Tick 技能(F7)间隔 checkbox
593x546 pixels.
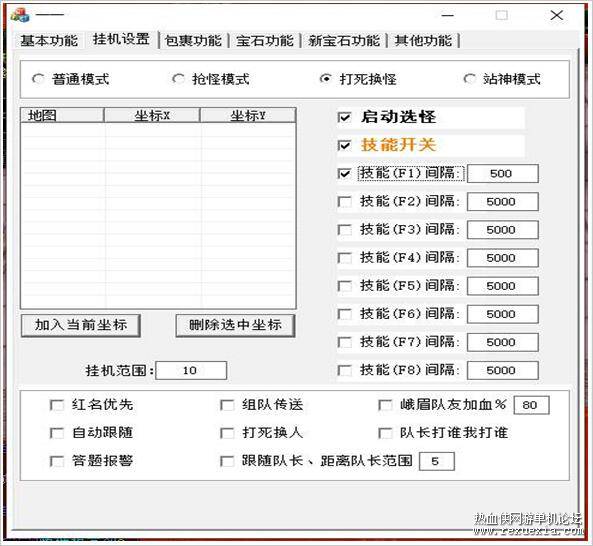click(x=344, y=342)
